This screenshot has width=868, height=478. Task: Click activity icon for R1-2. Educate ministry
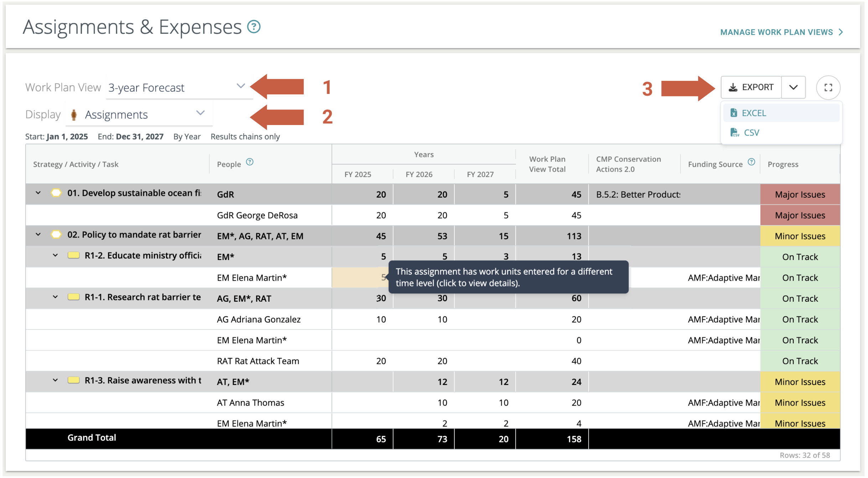pyautogui.click(x=73, y=255)
